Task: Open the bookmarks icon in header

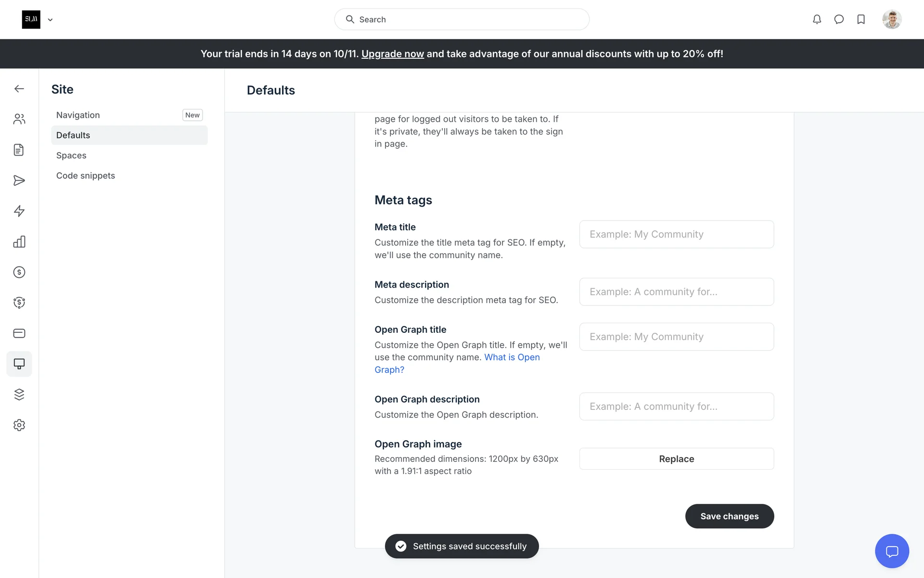Action: (x=861, y=19)
